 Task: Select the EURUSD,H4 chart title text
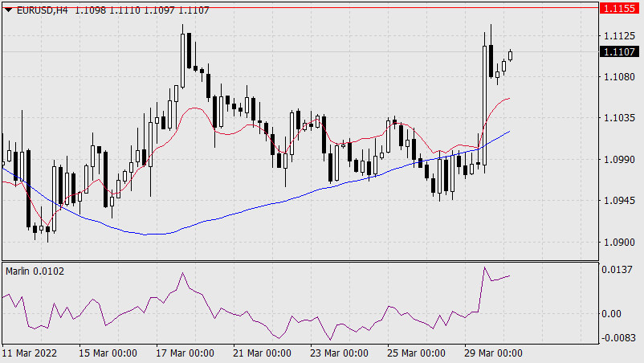point(43,10)
